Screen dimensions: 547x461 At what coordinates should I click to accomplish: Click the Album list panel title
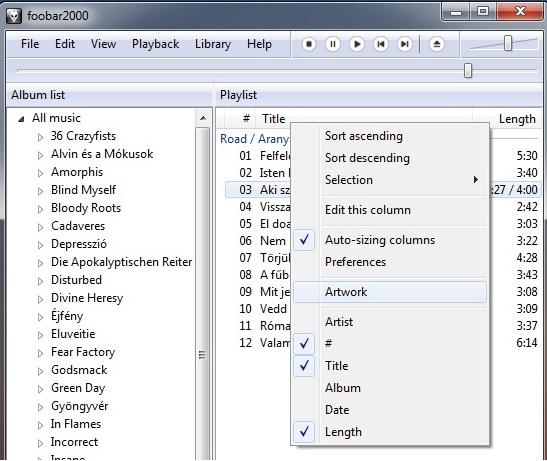coord(38,95)
